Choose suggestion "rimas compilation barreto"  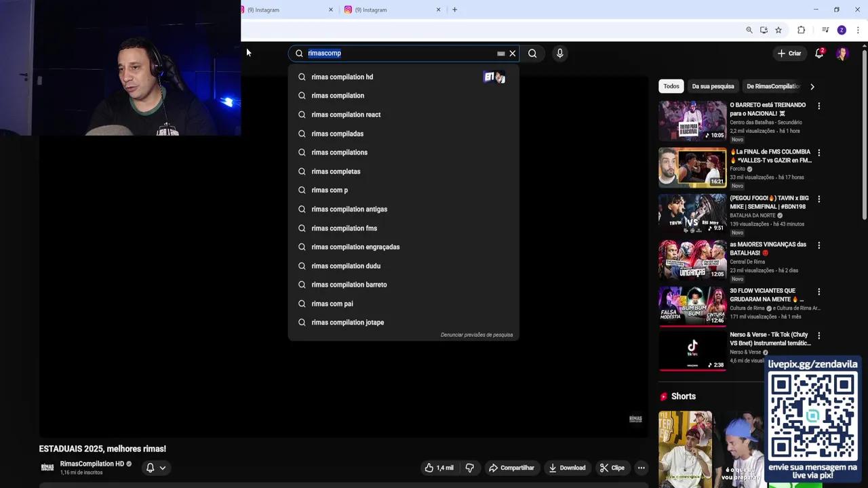pyautogui.click(x=403, y=285)
